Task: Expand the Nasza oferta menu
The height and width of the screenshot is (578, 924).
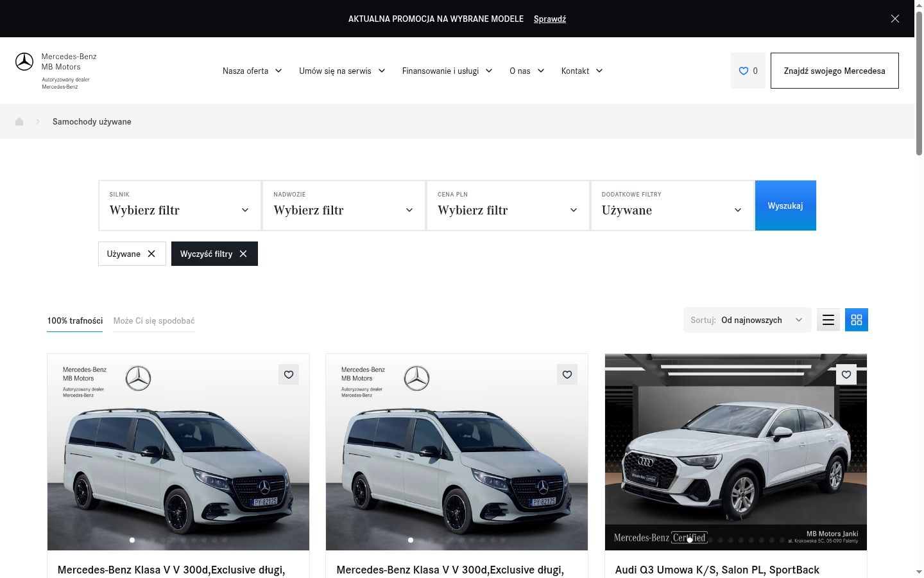Action: pos(252,71)
